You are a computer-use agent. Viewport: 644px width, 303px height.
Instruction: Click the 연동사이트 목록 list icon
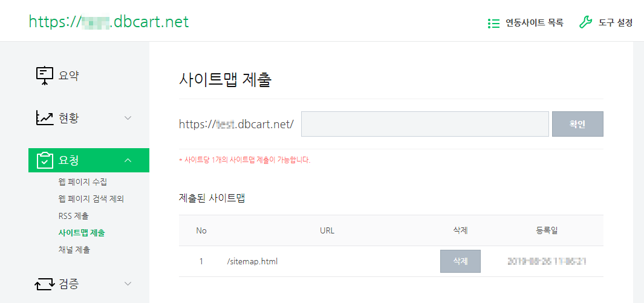click(x=493, y=23)
